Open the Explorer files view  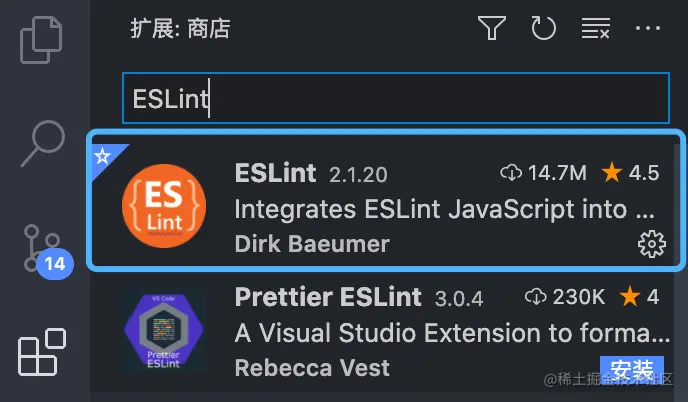41,40
